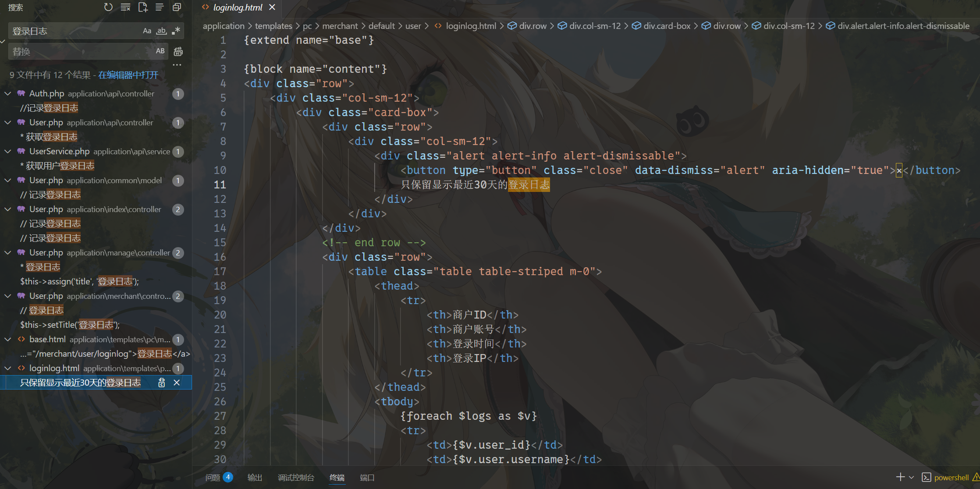Image resolution: width=980 pixels, height=489 pixels.
Task: Click the 替换 replace input field
Action: 79,52
